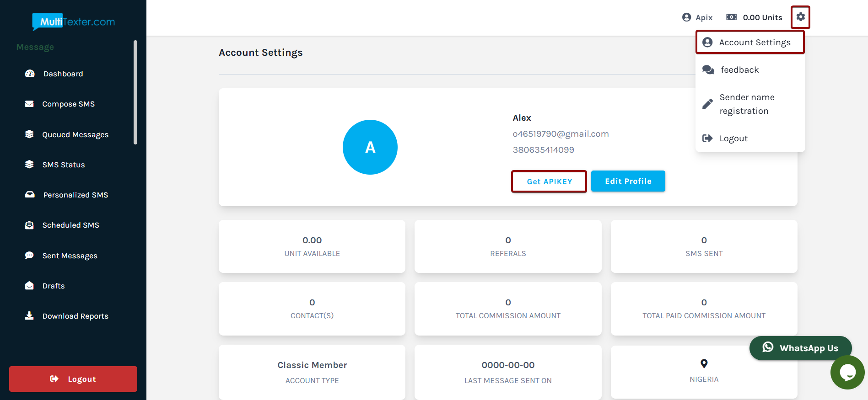This screenshot has width=868, height=400.
Task: Choose feedback in the settings menu
Action: tap(739, 70)
